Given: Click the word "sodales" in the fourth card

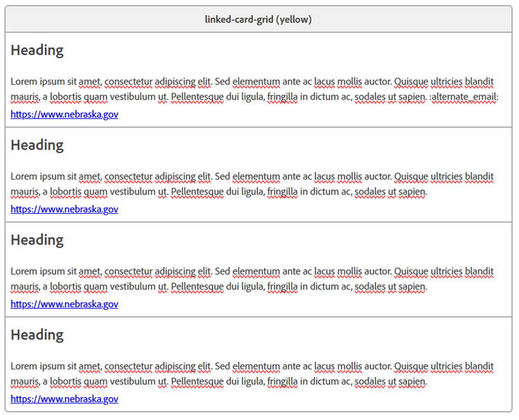Looking at the screenshot, I should [371, 381].
